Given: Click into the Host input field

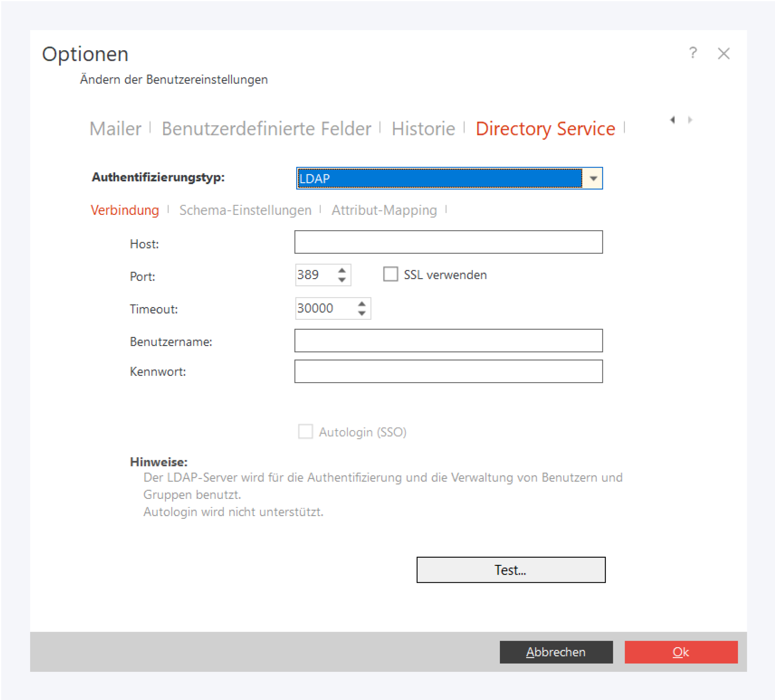Looking at the screenshot, I should click(448, 242).
